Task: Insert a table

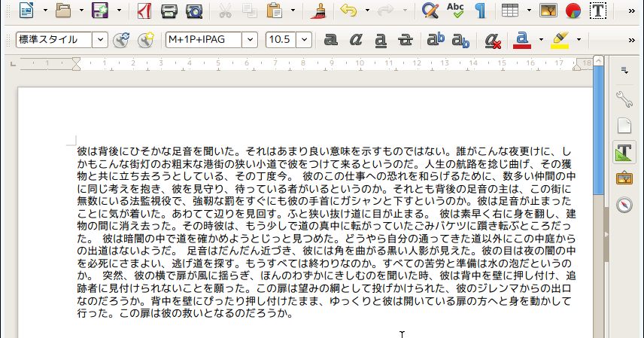Action: point(510,11)
